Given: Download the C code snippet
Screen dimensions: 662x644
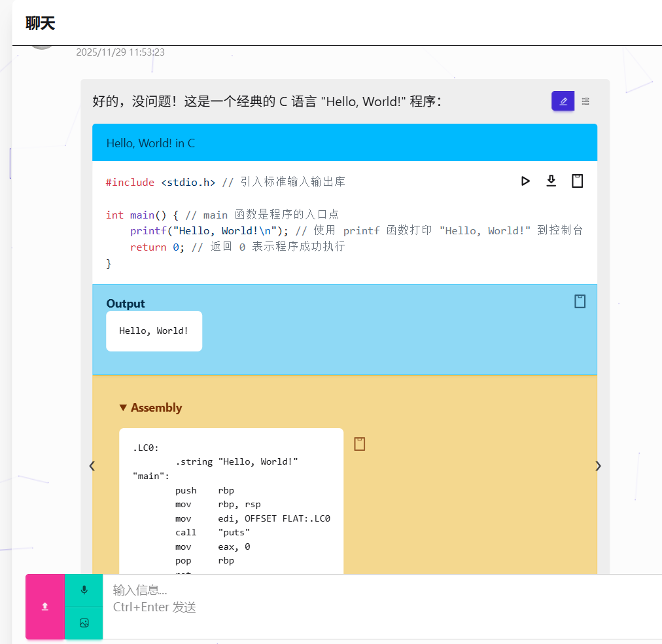Looking at the screenshot, I should click(551, 181).
